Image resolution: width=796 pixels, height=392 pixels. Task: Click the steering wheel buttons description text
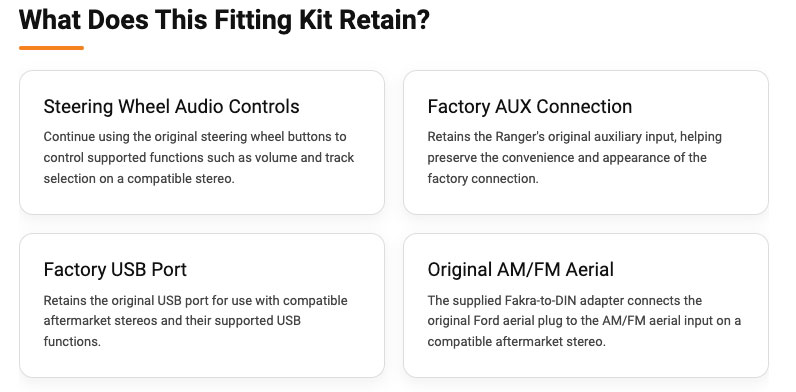(198, 158)
